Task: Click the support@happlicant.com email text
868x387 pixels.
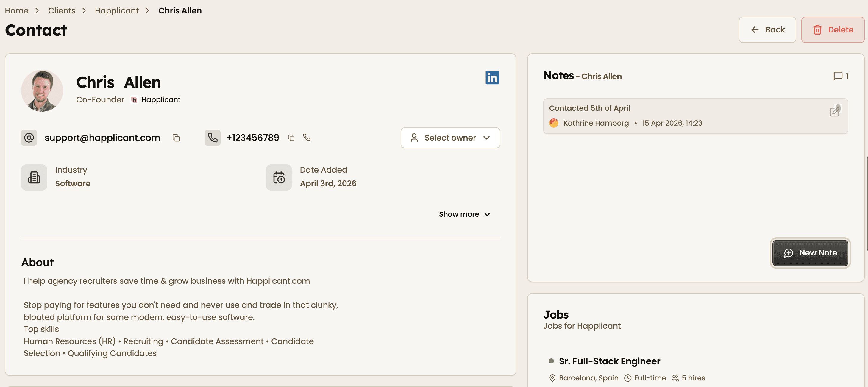Action: pyautogui.click(x=102, y=138)
